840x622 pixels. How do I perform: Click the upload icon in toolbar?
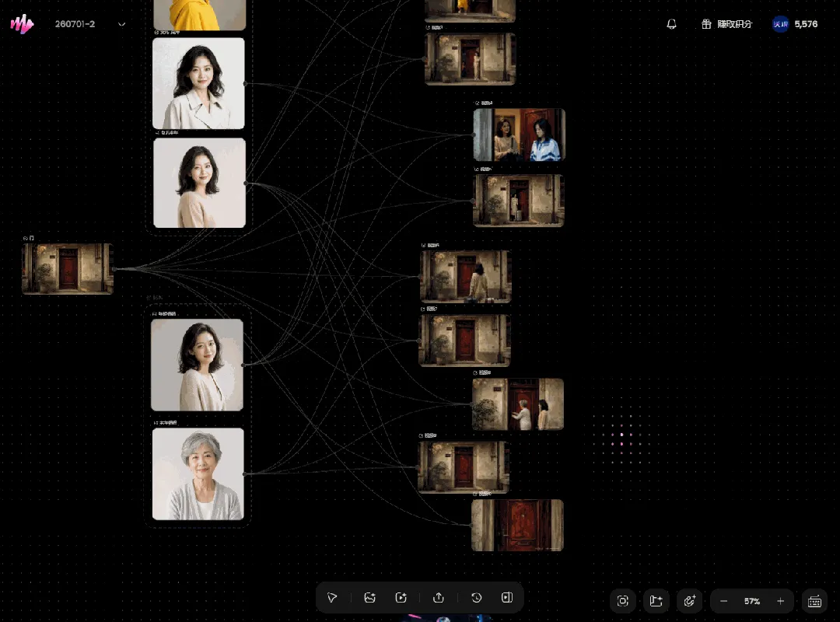click(x=439, y=597)
